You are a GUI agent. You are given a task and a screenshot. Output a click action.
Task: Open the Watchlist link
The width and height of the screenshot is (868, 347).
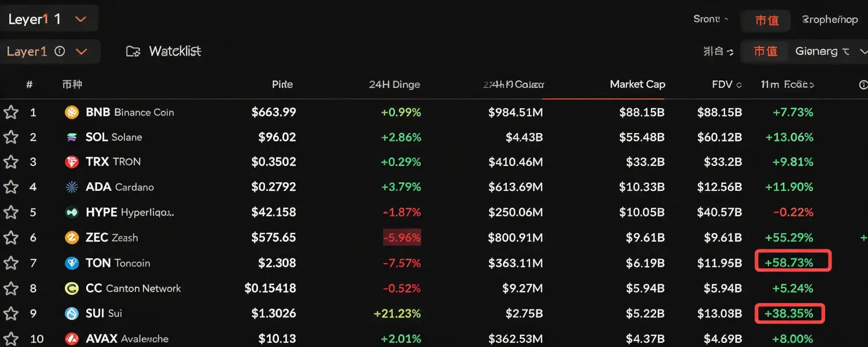coord(175,51)
